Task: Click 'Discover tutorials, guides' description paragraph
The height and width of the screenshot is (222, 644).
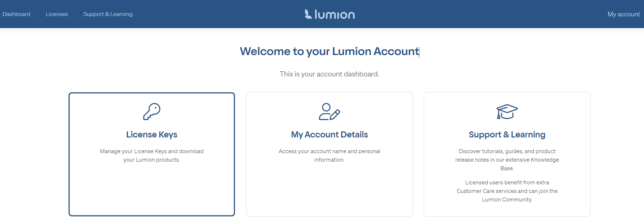Action: coord(507,160)
